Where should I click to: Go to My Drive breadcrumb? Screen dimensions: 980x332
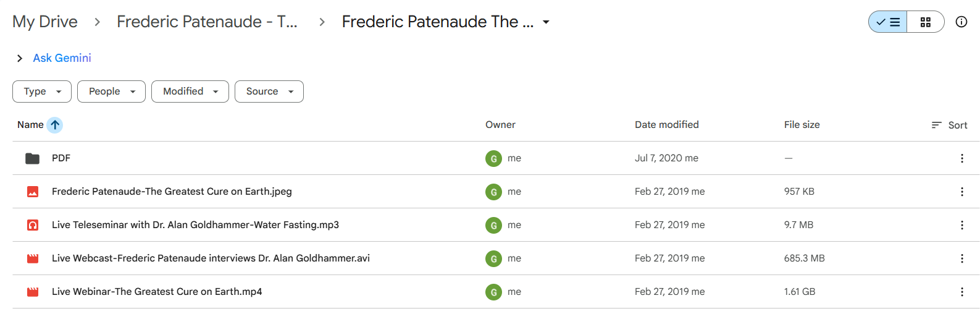click(x=45, y=22)
